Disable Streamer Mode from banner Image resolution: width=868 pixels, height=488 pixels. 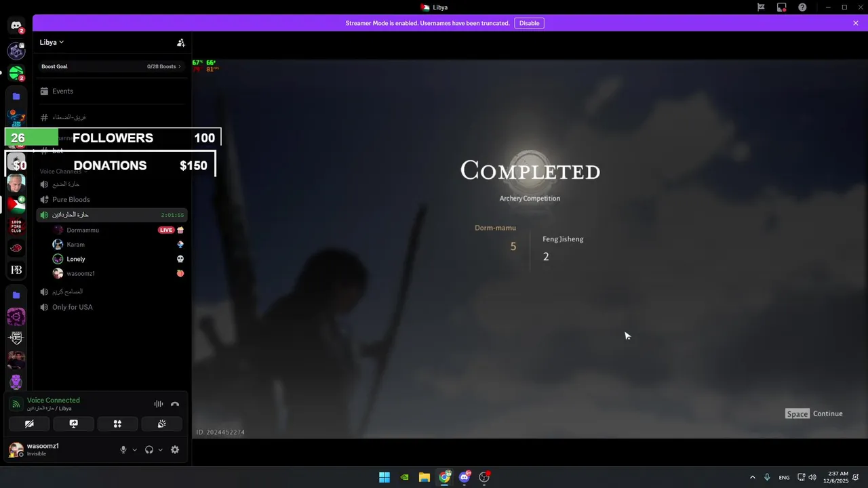point(529,23)
